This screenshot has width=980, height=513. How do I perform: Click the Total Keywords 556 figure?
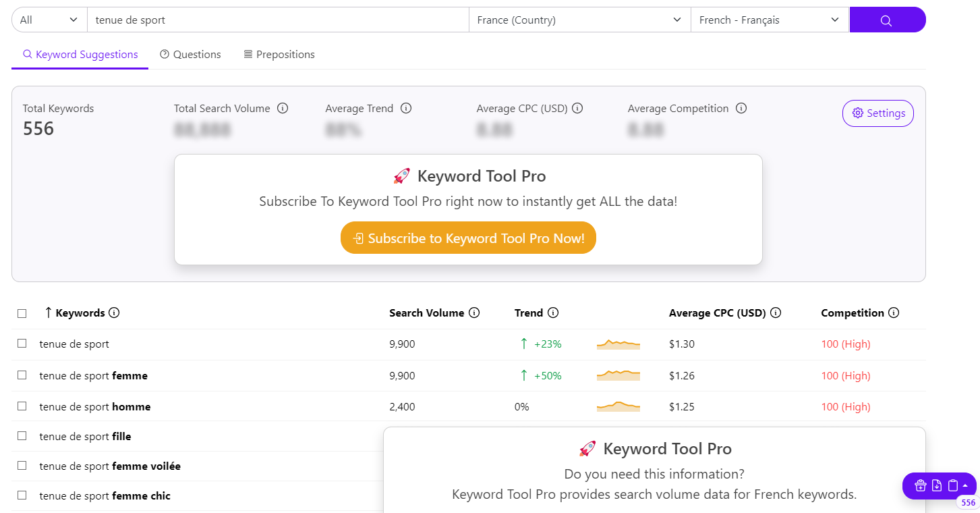click(38, 128)
